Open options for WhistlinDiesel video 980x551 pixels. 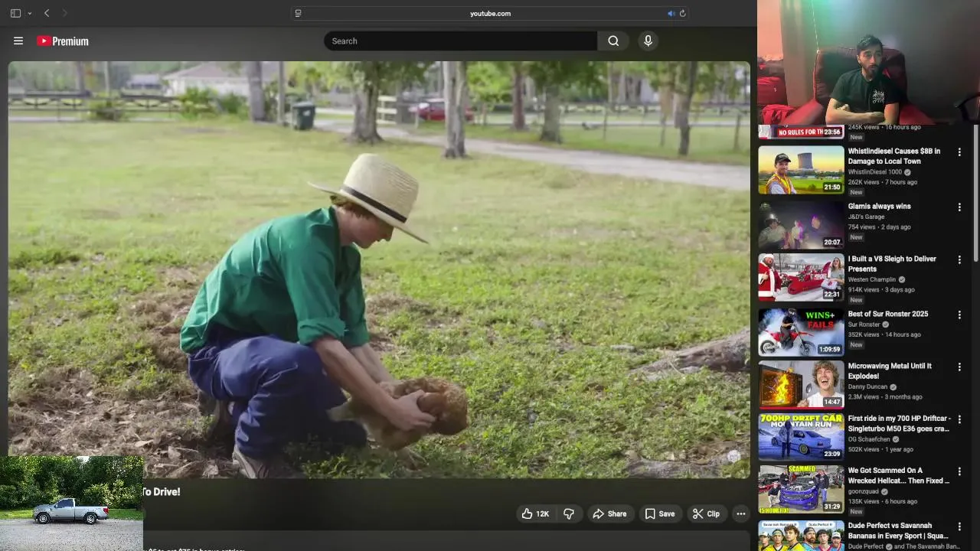point(959,152)
